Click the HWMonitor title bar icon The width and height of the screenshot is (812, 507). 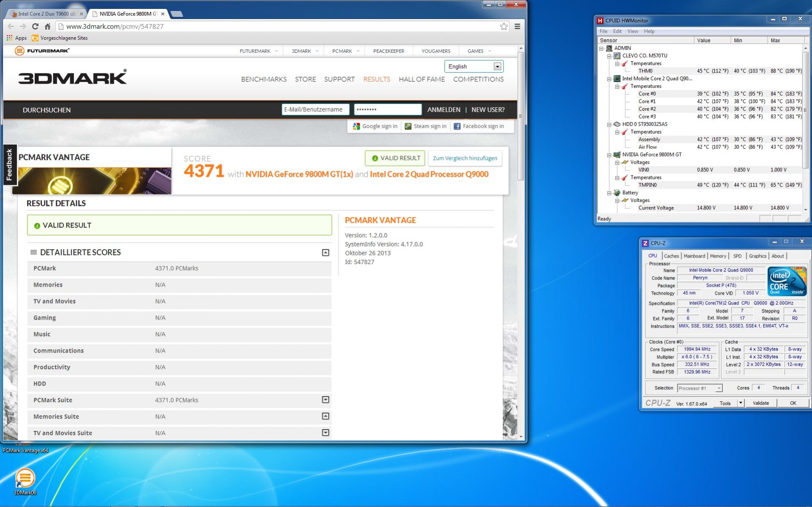click(600, 20)
